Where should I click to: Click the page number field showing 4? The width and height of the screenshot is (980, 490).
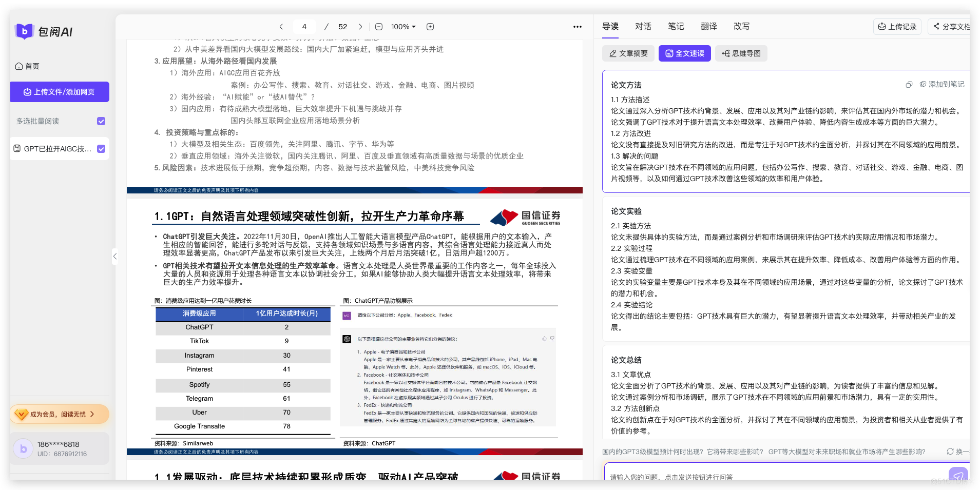tap(304, 27)
